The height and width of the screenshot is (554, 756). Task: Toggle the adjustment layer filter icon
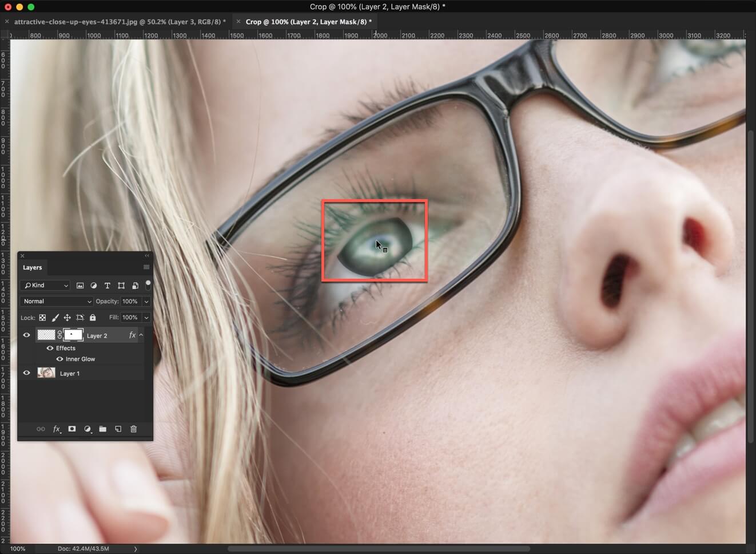[x=94, y=286]
